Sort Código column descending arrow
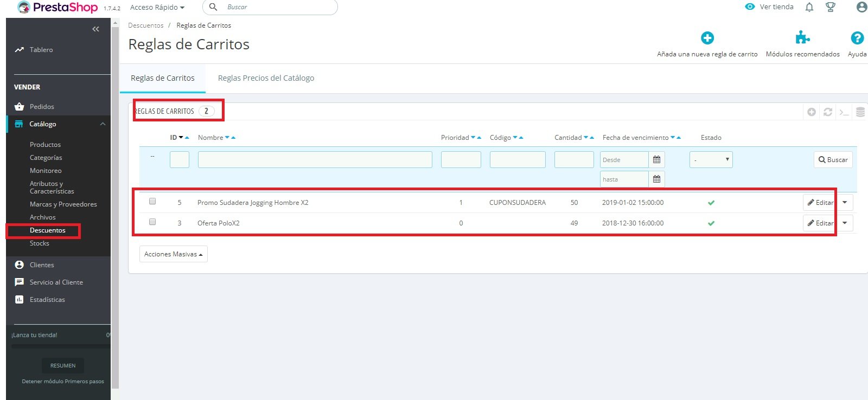 click(515, 138)
